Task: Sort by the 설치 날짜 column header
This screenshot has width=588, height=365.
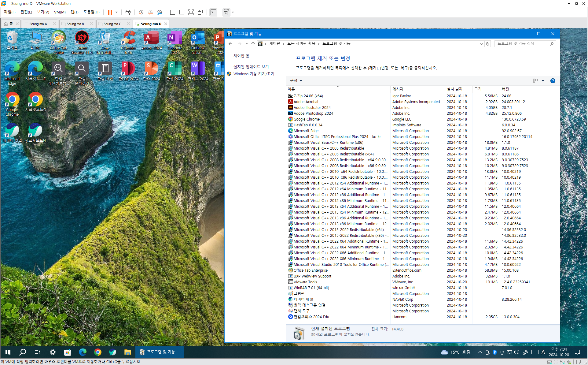Action: tap(454, 89)
